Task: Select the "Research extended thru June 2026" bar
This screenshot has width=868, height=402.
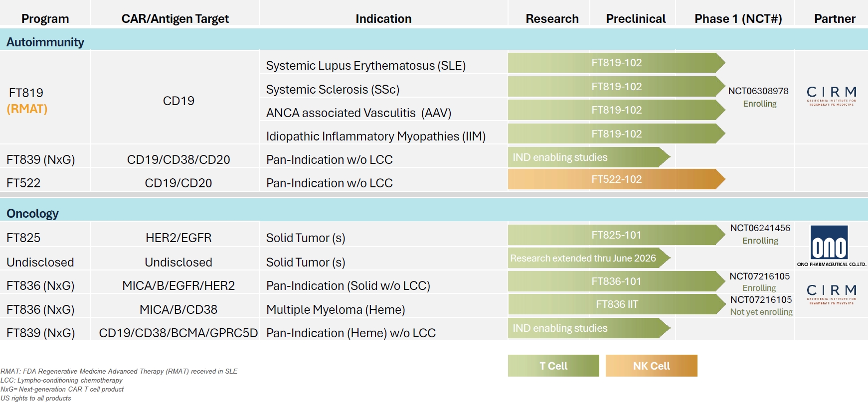Action: (583, 258)
